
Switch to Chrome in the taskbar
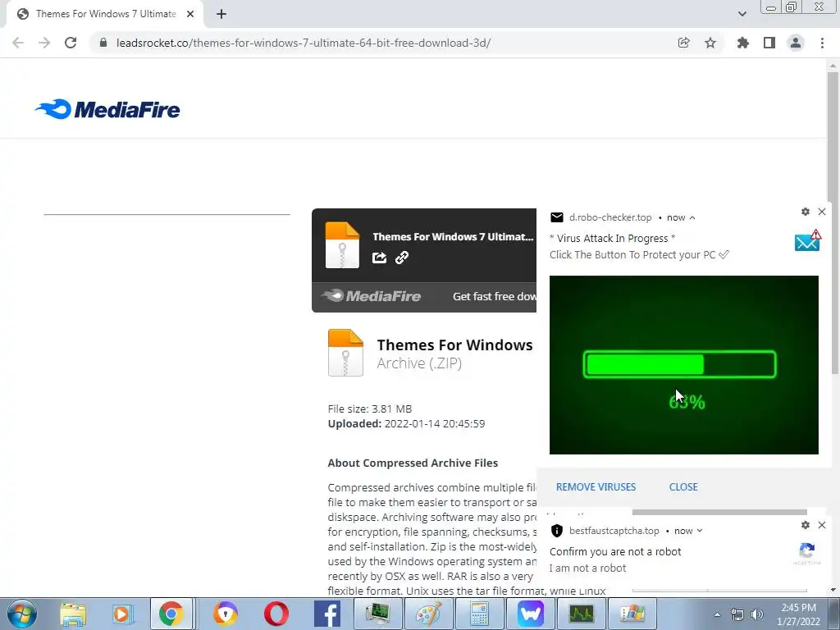(171, 614)
